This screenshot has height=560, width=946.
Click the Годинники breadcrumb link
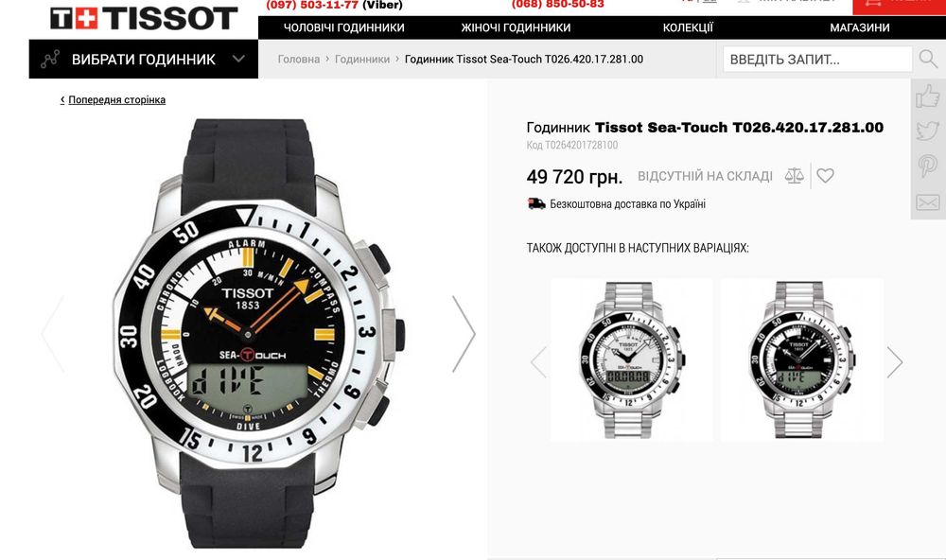362,60
